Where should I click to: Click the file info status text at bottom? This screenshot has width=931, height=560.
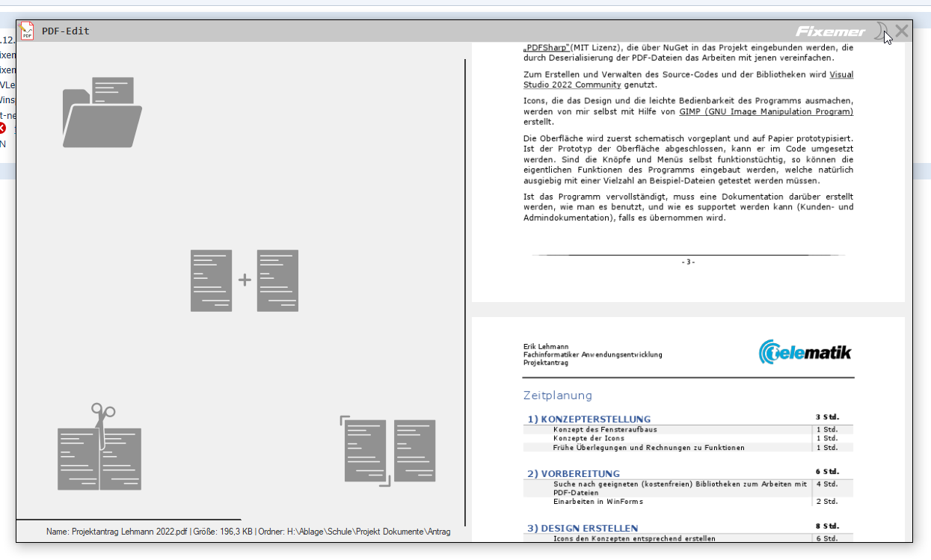pos(248,532)
